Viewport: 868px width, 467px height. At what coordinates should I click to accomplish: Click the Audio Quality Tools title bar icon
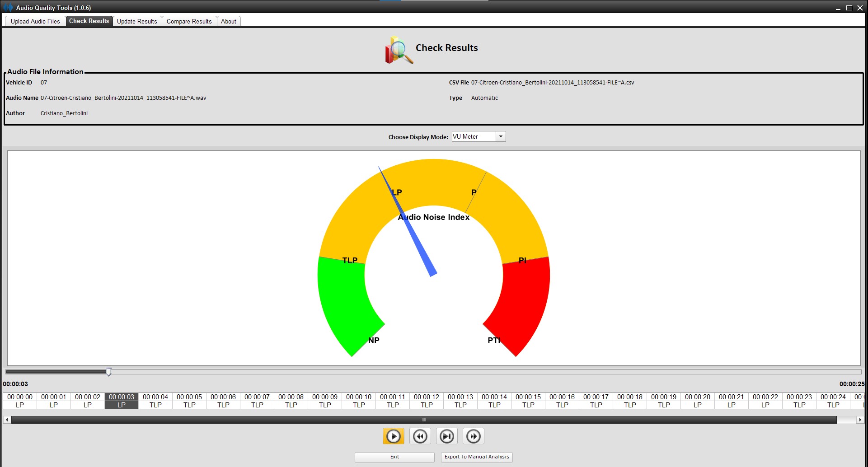[8, 8]
